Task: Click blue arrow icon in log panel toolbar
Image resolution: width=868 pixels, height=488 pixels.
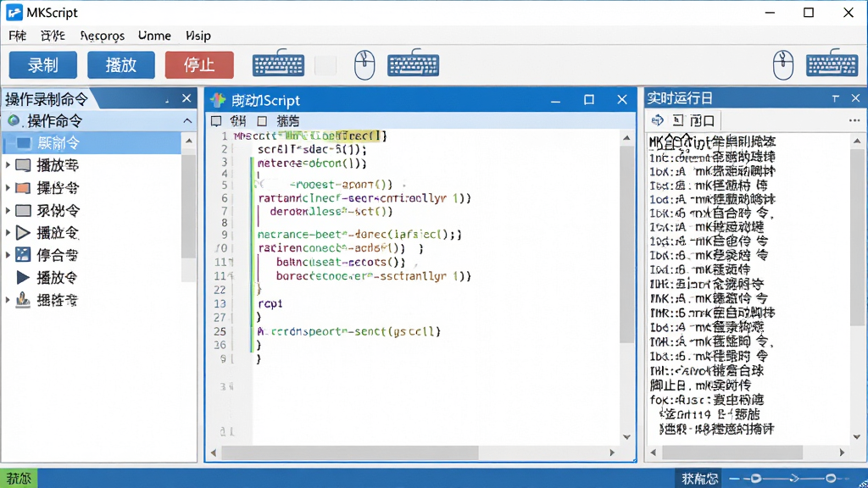Action: coord(658,120)
